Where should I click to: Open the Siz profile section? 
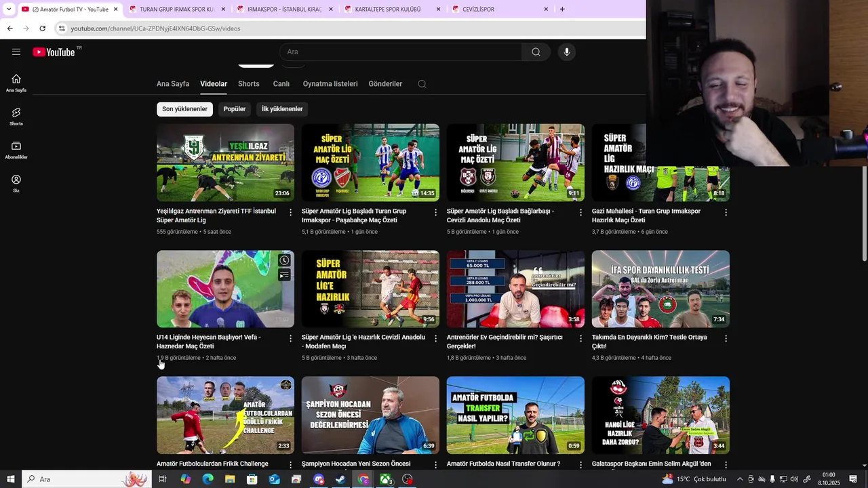click(16, 183)
